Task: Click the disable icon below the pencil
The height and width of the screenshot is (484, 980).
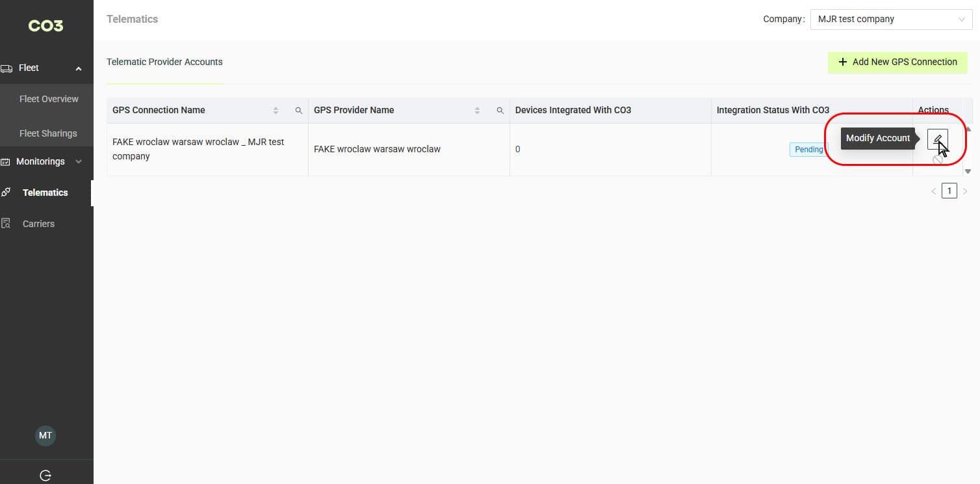Action: pos(937,159)
